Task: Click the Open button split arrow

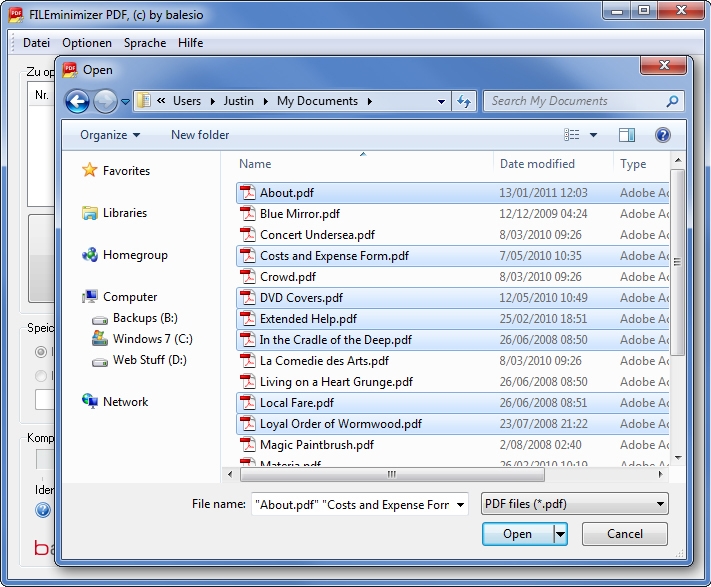Action: tap(561, 534)
